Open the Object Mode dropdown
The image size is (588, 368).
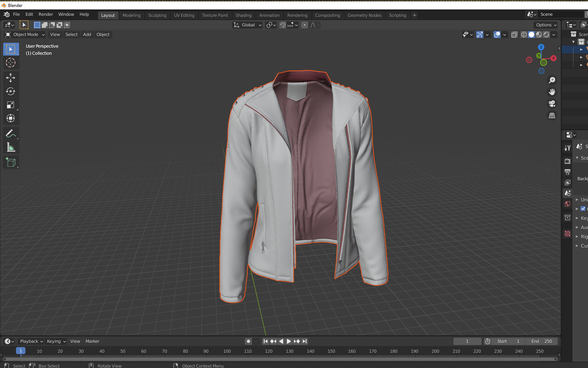(x=24, y=34)
